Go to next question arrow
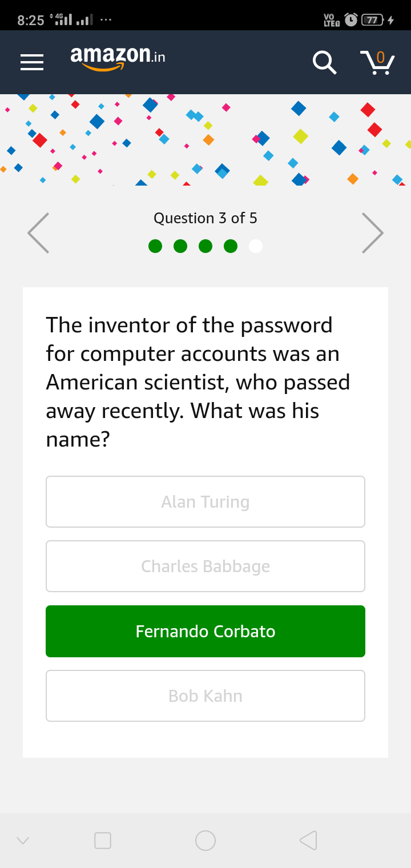This screenshot has width=411, height=868. (373, 233)
